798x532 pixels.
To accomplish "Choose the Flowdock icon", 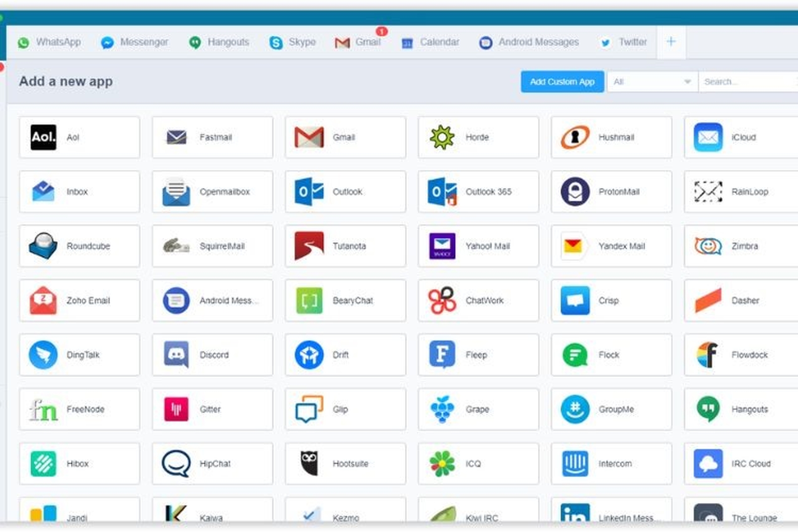I will [707, 355].
